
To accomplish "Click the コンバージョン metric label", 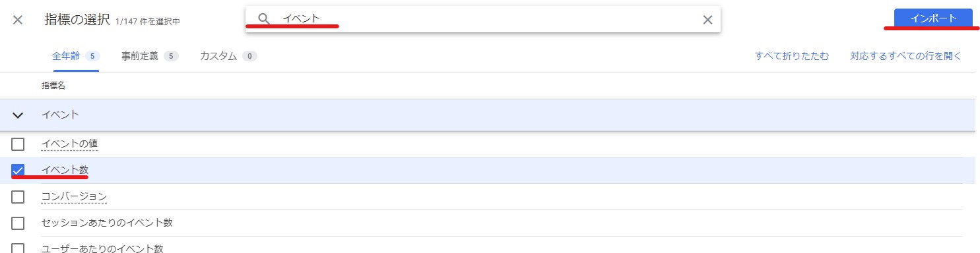I will pyautogui.click(x=74, y=196).
